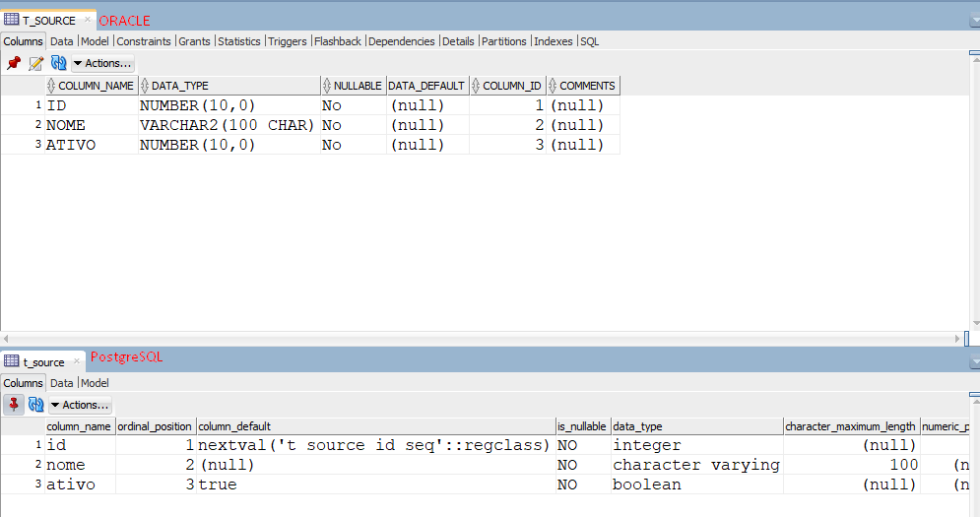The height and width of the screenshot is (517, 980).
Task: Click the pin icon in Oracle T_SOURCE toolbar
Action: [14, 63]
